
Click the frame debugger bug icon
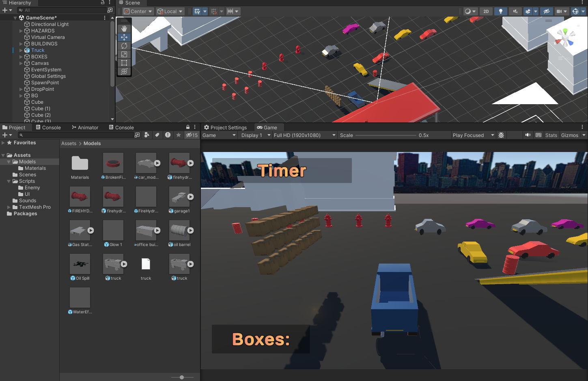click(x=501, y=135)
